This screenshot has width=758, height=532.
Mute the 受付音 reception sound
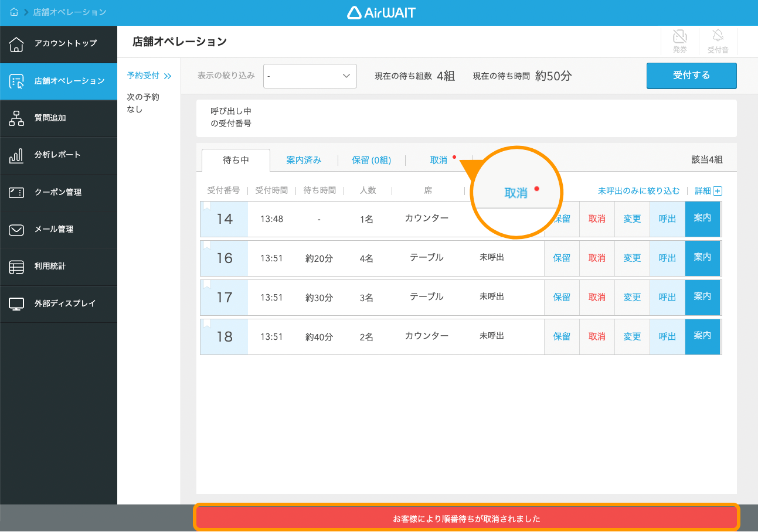pos(718,40)
